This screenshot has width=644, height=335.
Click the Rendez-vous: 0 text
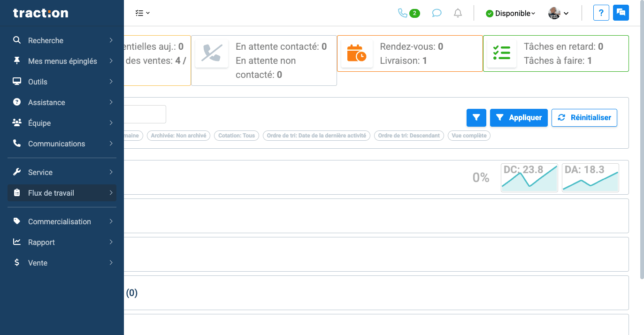(412, 46)
